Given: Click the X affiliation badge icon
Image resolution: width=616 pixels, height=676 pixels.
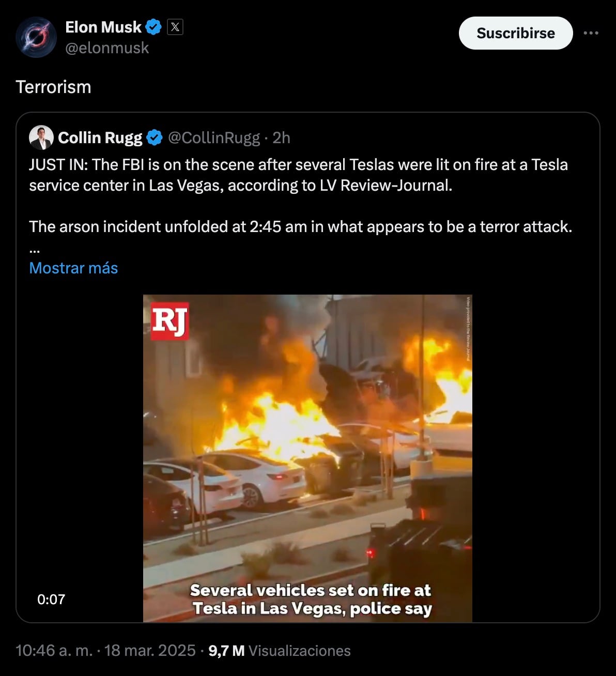Looking at the screenshot, I should [x=175, y=27].
